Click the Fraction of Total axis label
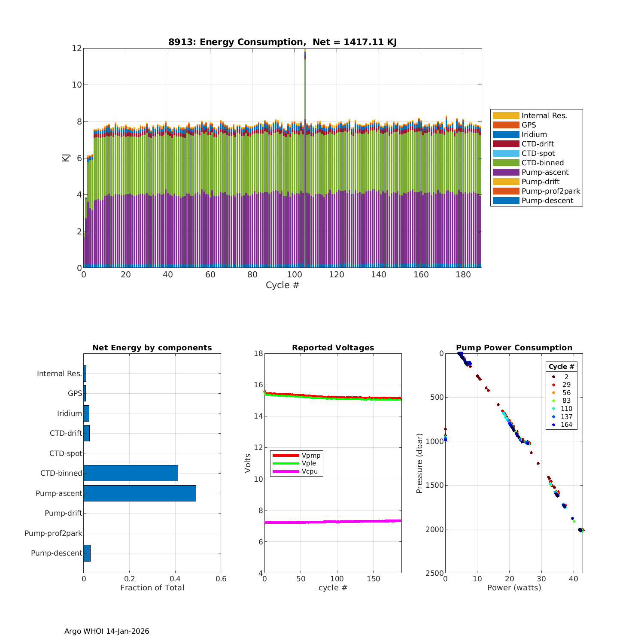Viewport: 644px width, 644px height. [x=152, y=588]
